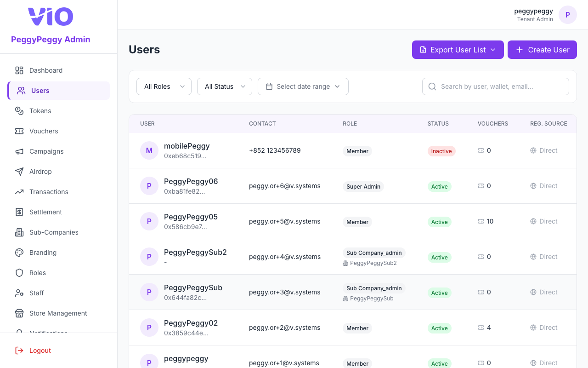The width and height of the screenshot is (588, 368).
Task: Click the REG. SOURCE column header
Action: 548,124
